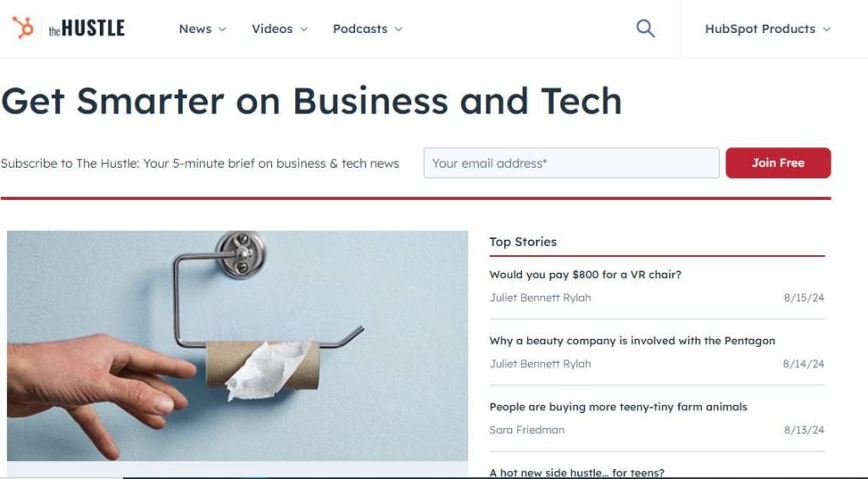Expand the News chevron arrow
The height and width of the screenshot is (479, 868).
click(223, 30)
